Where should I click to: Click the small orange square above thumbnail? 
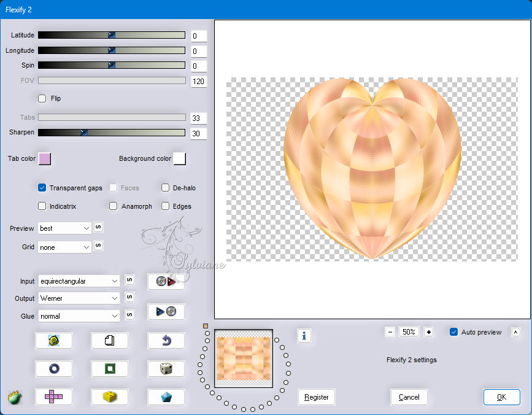[206, 326]
